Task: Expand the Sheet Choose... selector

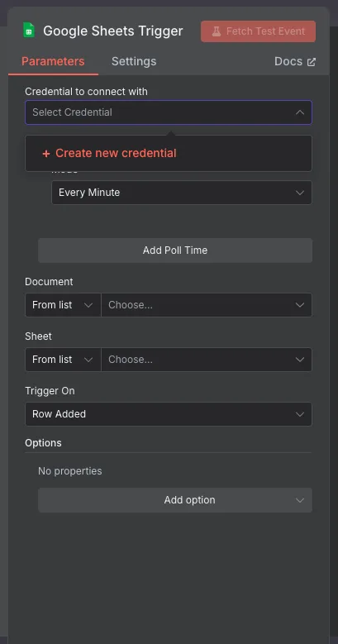Action: click(x=207, y=360)
